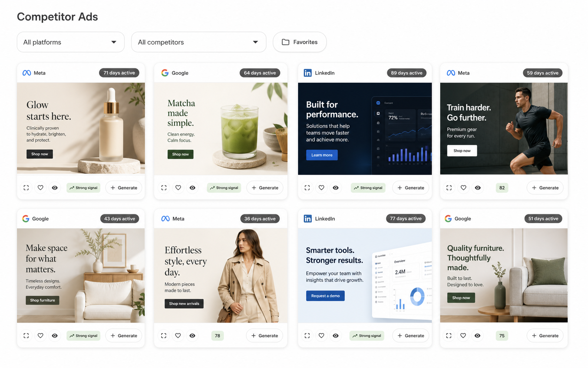
Task: Toggle eye icon on Train harder ad
Action: (x=478, y=188)
